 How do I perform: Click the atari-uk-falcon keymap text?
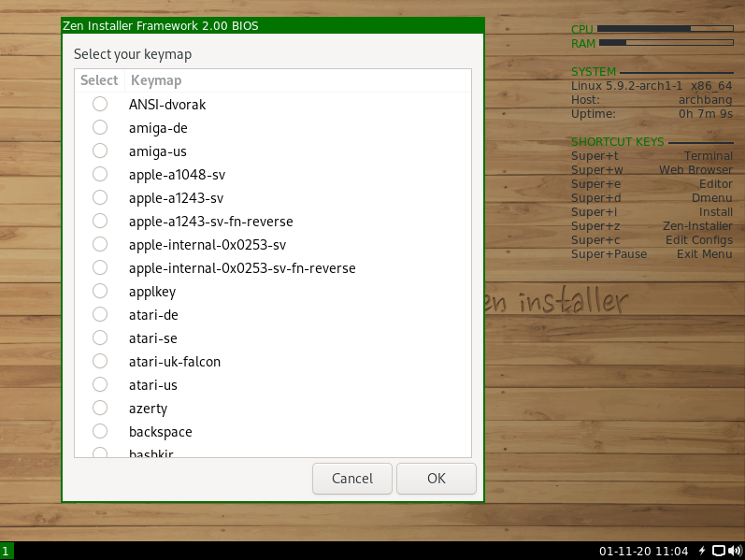[x=175, y=362]
